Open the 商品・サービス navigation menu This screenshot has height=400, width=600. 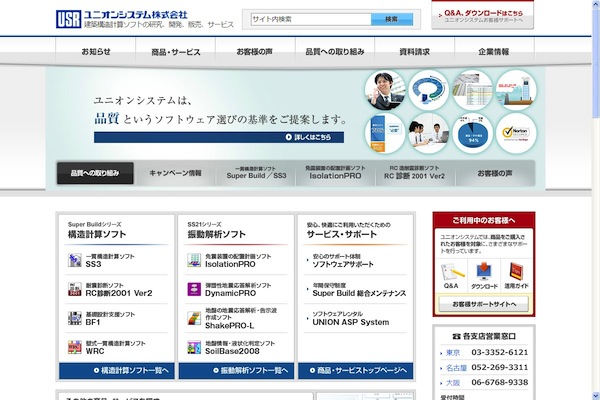point(176,52)
